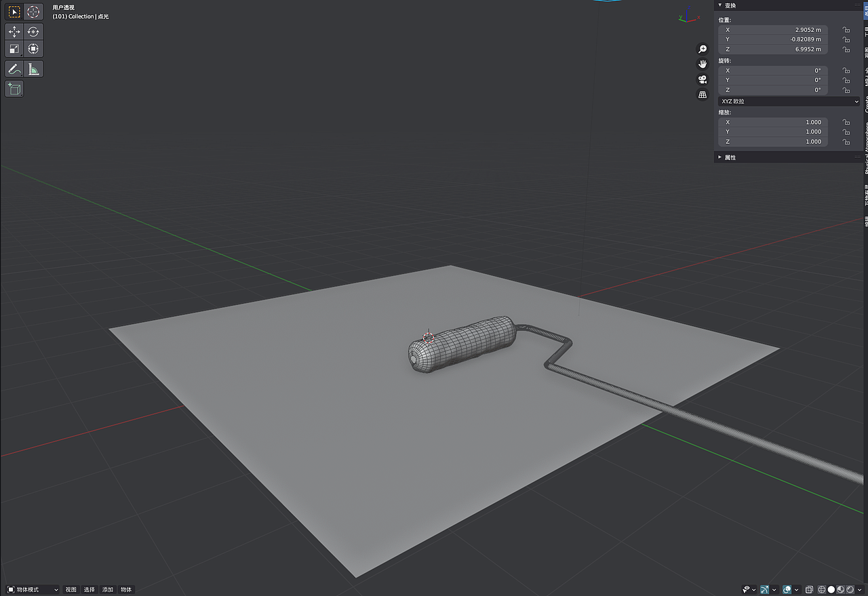The width and height of the screenshot is (868, 596).
Task: Toggle viewport overlays display
Action: tap(787, 590)
